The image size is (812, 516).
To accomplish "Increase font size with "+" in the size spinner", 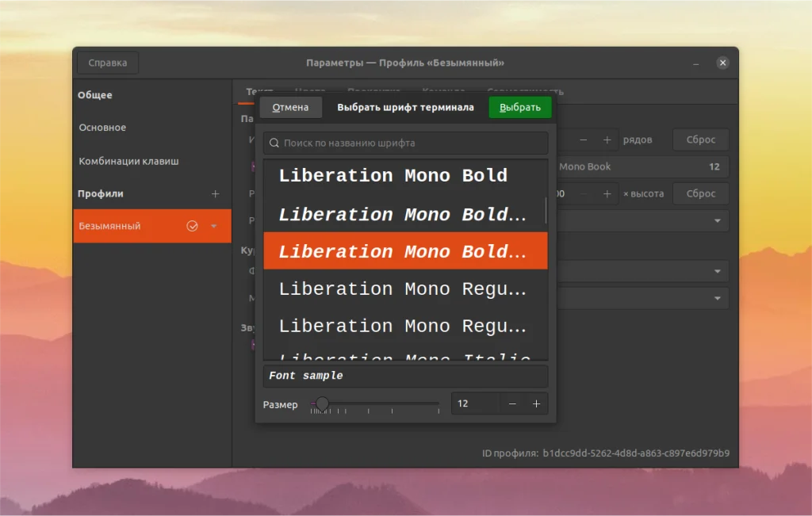I will point(536,403).
